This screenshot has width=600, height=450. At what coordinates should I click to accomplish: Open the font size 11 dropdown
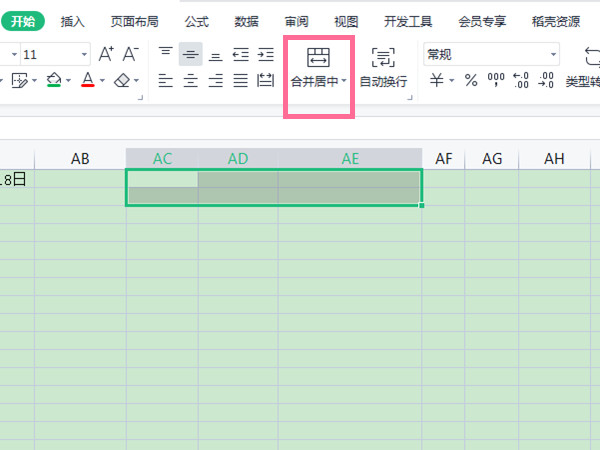(x=84, y=54)
